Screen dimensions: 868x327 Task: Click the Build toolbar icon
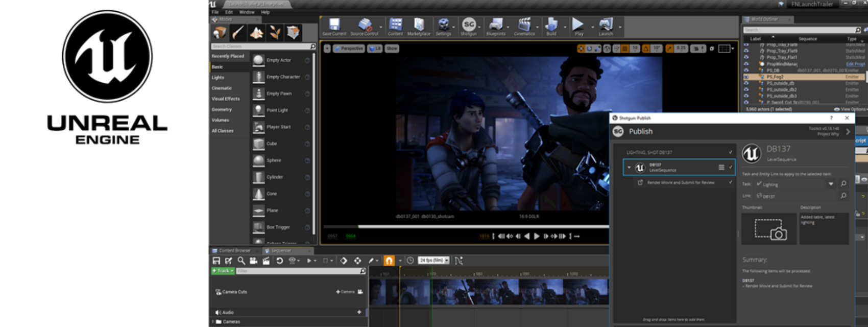coord(551,25)
